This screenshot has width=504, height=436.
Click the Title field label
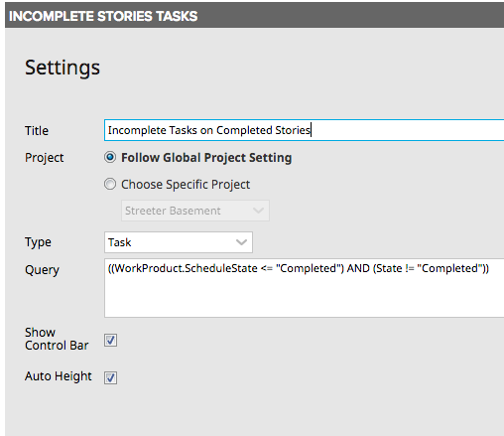(x=37, y=131)
